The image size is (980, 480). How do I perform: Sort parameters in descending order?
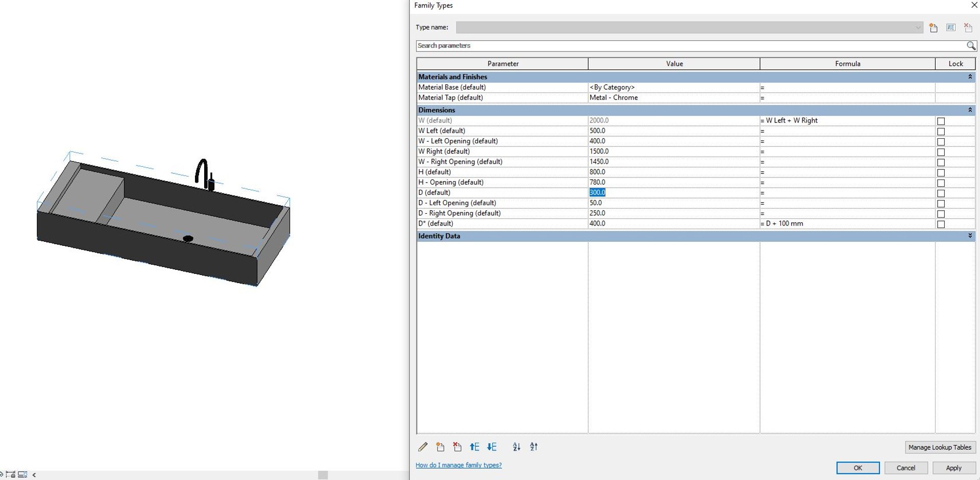pos(534,447)
